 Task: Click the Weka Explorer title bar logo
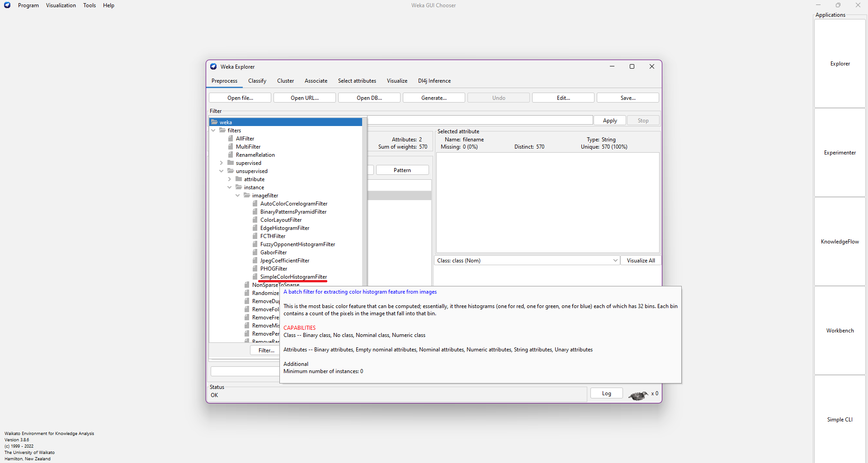213,67
